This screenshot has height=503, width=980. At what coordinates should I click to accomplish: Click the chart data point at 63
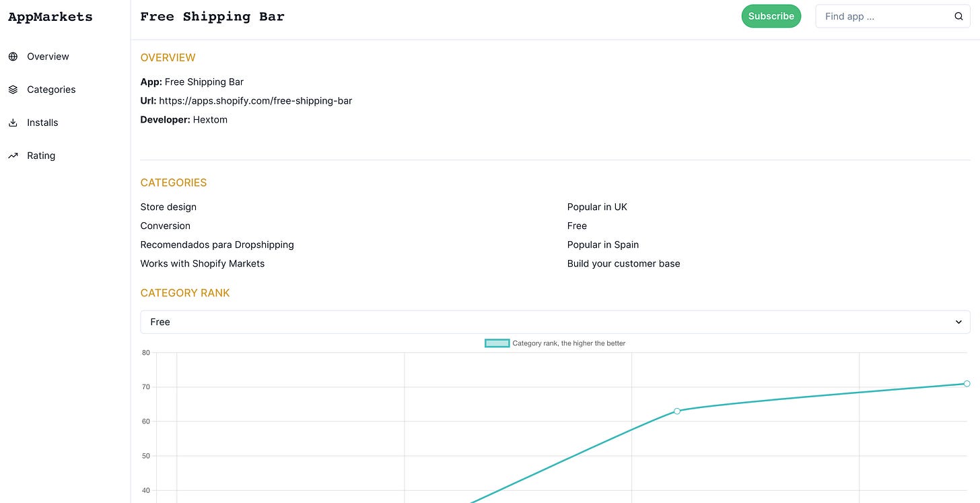coord(677,411)
